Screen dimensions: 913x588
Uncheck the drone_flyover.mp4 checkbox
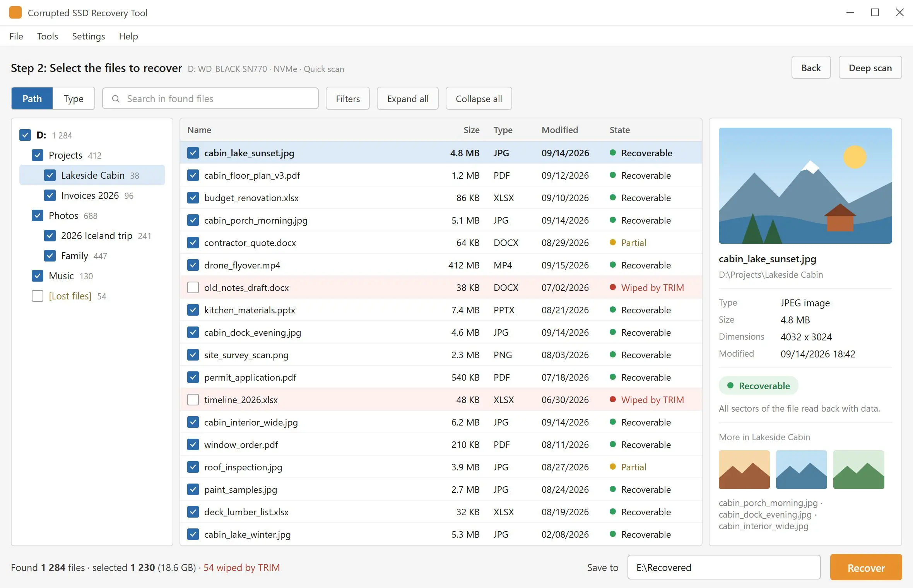[x=193, y=265]
